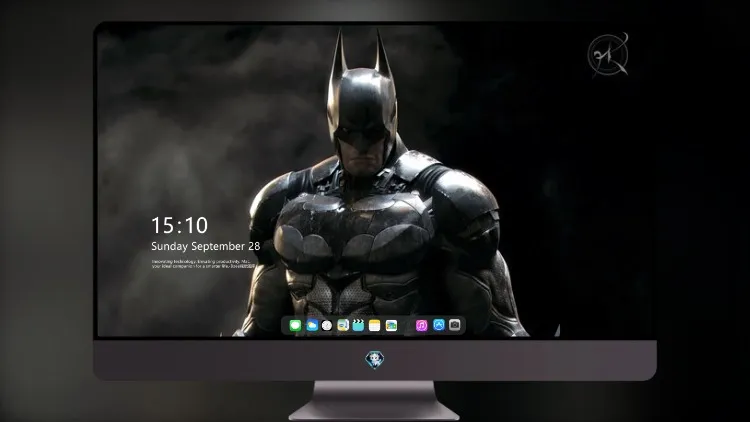Open the yellow Notes app in the dock
The height and width of the screenshot is (422, 750).
tap(375, 325)
